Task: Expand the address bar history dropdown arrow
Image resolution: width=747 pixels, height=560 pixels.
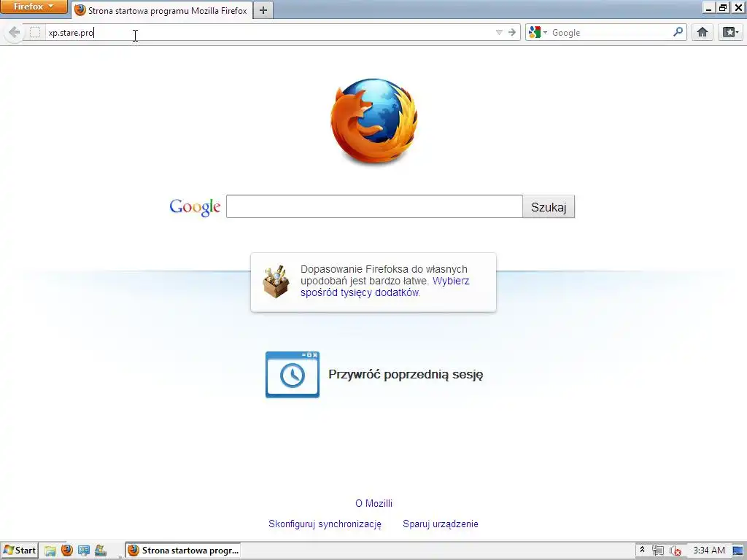Action: pyautogui.click(x=499, y=32)
